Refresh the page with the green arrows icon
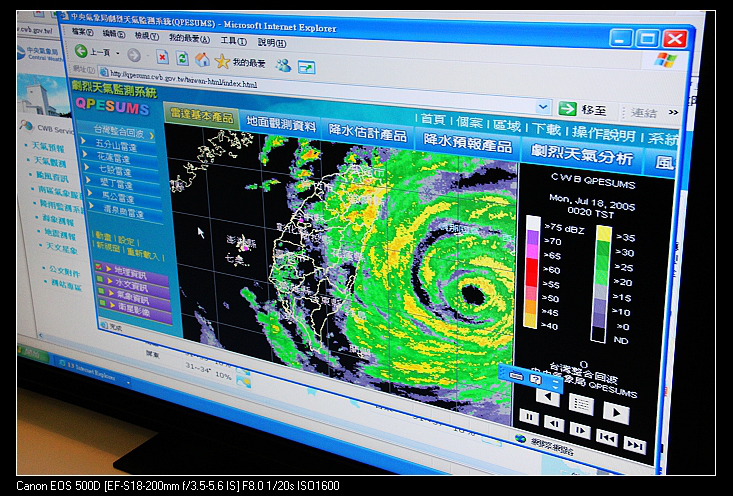This screenshot has height=496, width=733. (x=182, y=58)
